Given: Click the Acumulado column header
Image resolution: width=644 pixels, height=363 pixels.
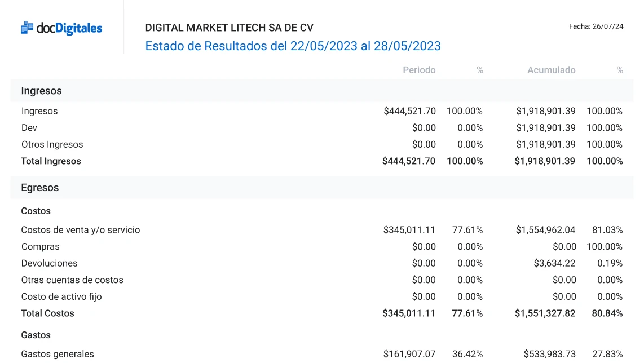Looking at the screenshot, I should coord(551,70).
